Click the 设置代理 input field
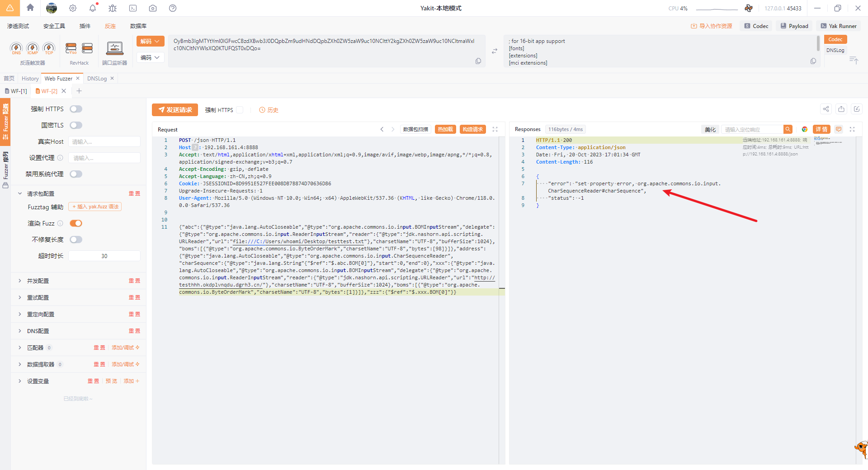Screen dimensions: 868x470 pos(104,158)
